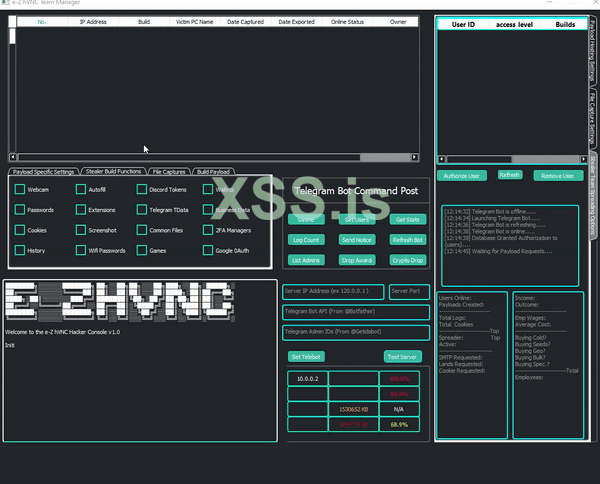
Task: Click the left scroll arrow under the User ID list
Action: [x=442, y=159]
